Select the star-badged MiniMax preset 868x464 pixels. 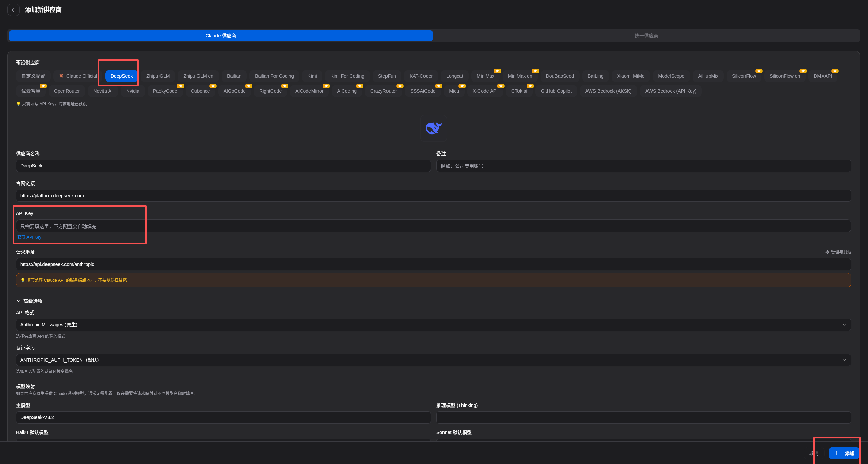[485, 76]
